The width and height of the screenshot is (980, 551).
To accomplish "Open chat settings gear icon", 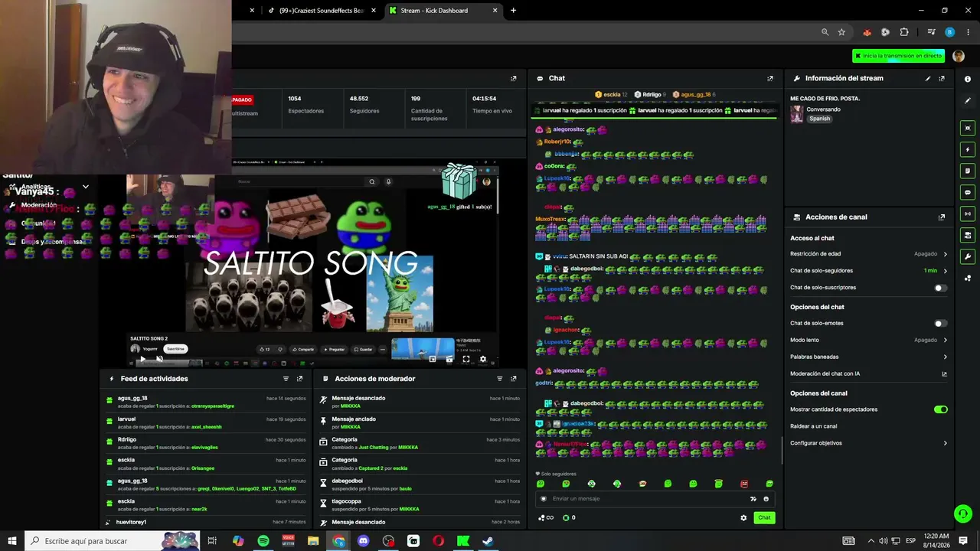I will pos(743,518).
